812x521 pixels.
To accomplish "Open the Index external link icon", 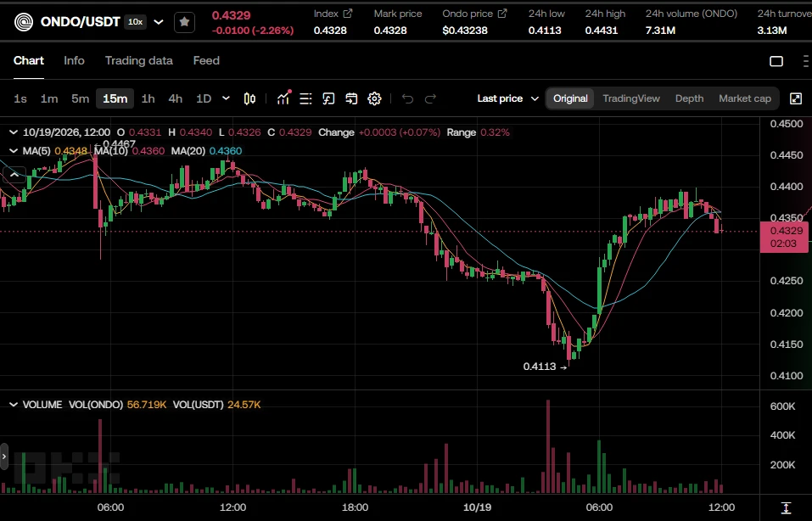I will click(348, 14).
